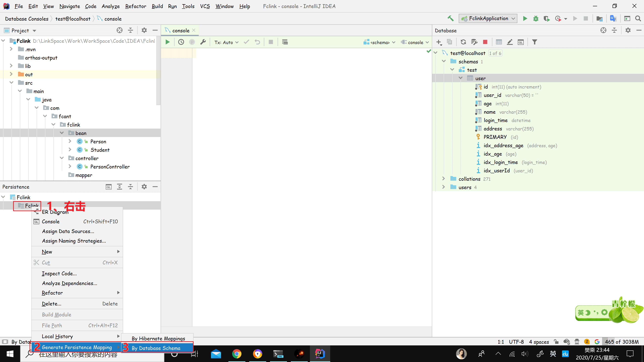Screen dimensions: 644x362
Task: Open Jump to Query Console icon in Database
Action: pyautogui.click(x=521, y=42)
